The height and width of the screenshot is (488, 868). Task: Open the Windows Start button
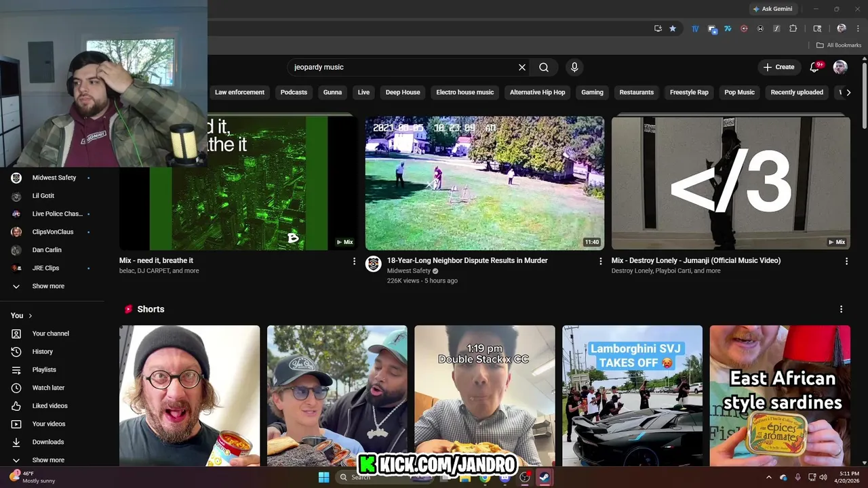[323, 477]
